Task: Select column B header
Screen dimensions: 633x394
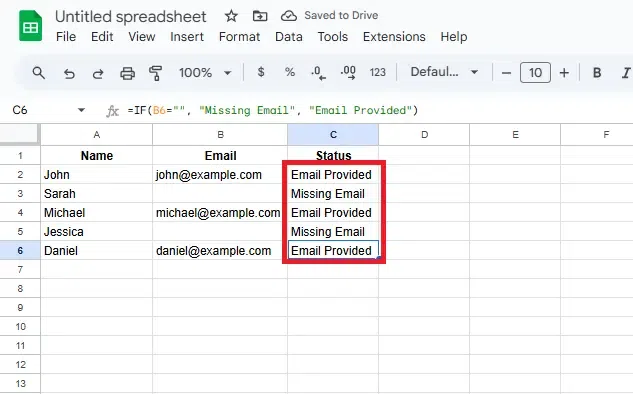Action: click(220, 134)
